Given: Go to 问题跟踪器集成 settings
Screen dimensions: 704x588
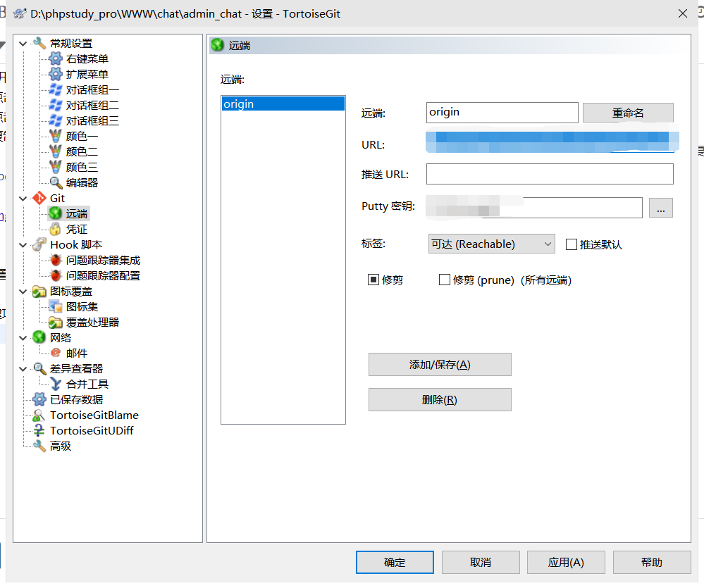Looking at the screenshot, I should pyautogui.click(x=104, y=260).
